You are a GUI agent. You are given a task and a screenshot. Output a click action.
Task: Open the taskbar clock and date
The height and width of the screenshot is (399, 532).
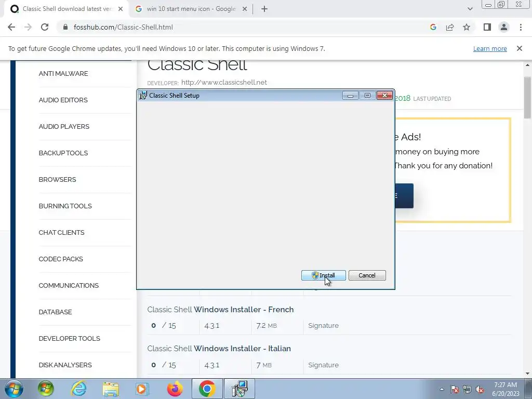coord(506,389)
